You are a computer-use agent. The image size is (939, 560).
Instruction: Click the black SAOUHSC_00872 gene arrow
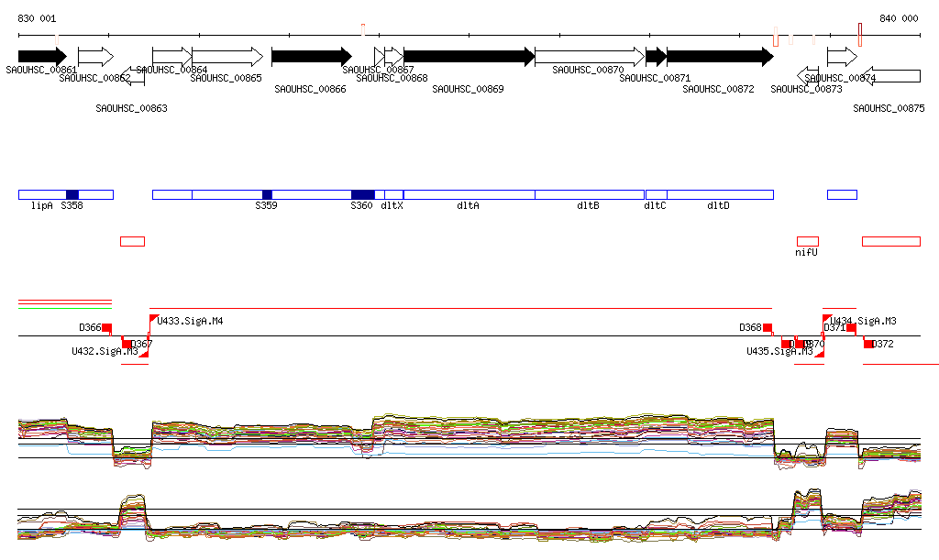[x=719, y=57]
